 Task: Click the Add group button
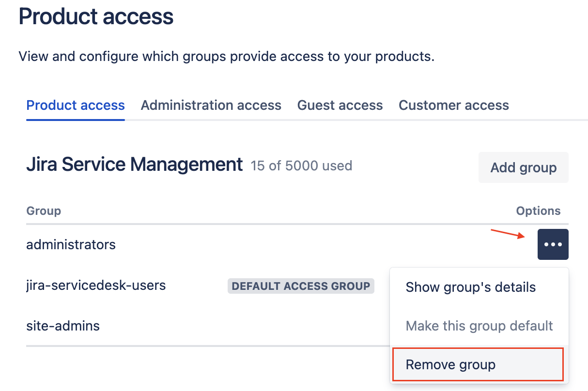pos(523,168)
